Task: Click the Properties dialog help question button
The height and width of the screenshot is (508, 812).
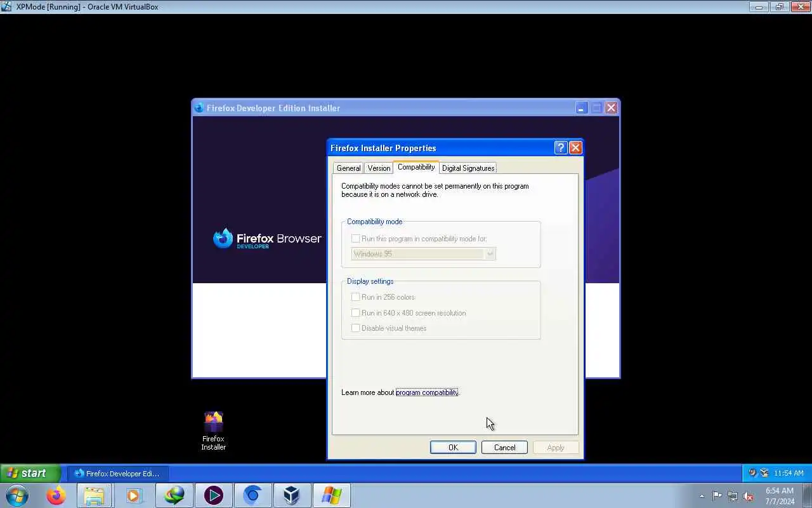Action: [560, 148]
